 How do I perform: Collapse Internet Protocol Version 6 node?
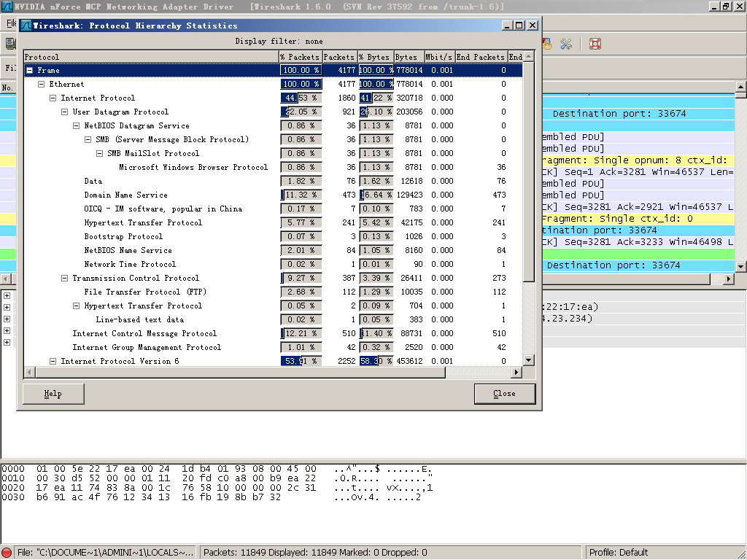click(x=53, y=362)
